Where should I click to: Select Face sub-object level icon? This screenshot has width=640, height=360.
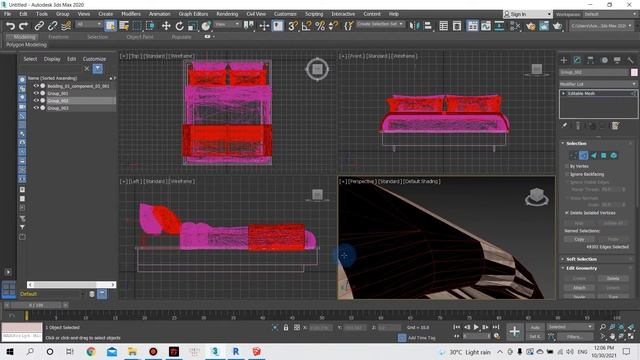pyautogui.click(x=593, y=156)
